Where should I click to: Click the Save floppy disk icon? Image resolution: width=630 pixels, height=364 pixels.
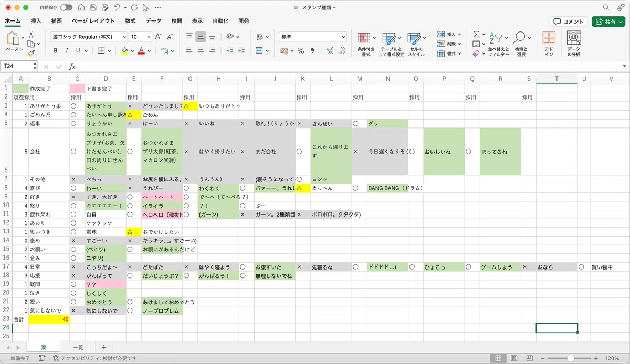pos(93,8)
